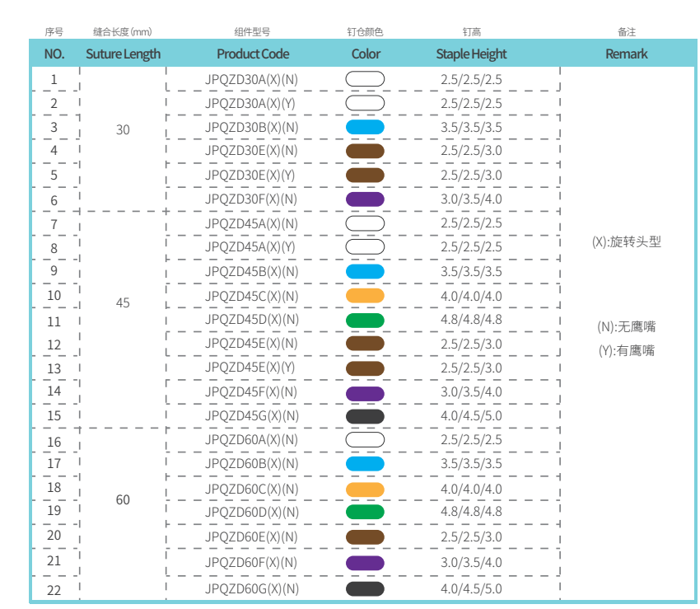Select the white swatch in row 1
This screenshot has height=609, width=700.
pyautogui.click(x=365, y=79)
